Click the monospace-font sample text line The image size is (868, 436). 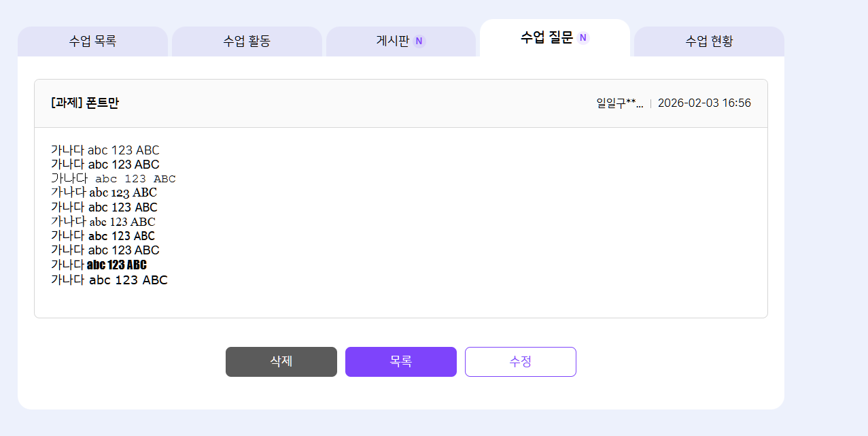coord(114,179)
